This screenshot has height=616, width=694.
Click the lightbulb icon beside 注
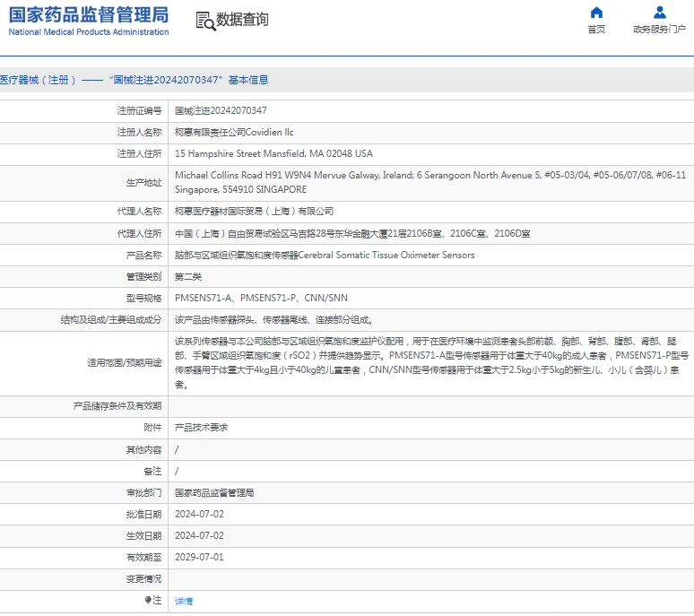tap(148, 600)
